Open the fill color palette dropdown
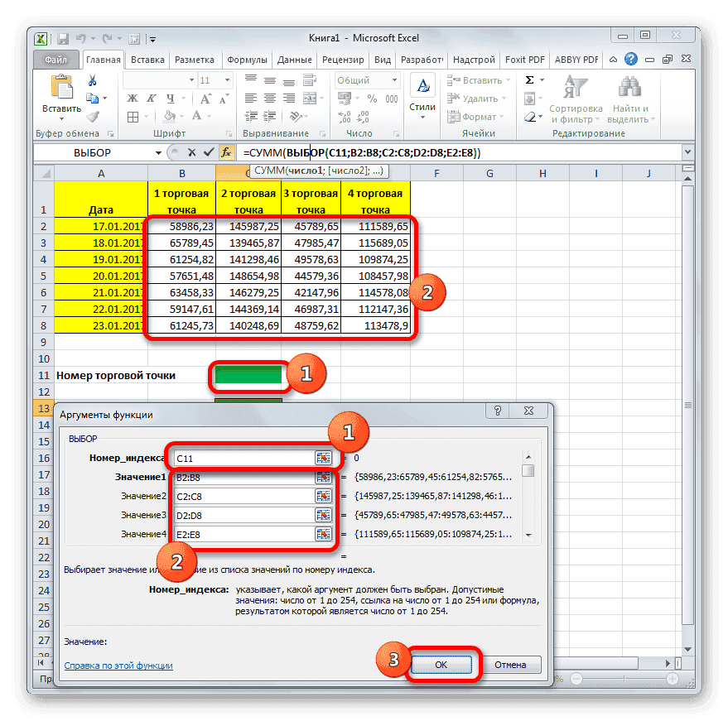Image resolution: width=728 pixels, height=721 pixels. 181,117
